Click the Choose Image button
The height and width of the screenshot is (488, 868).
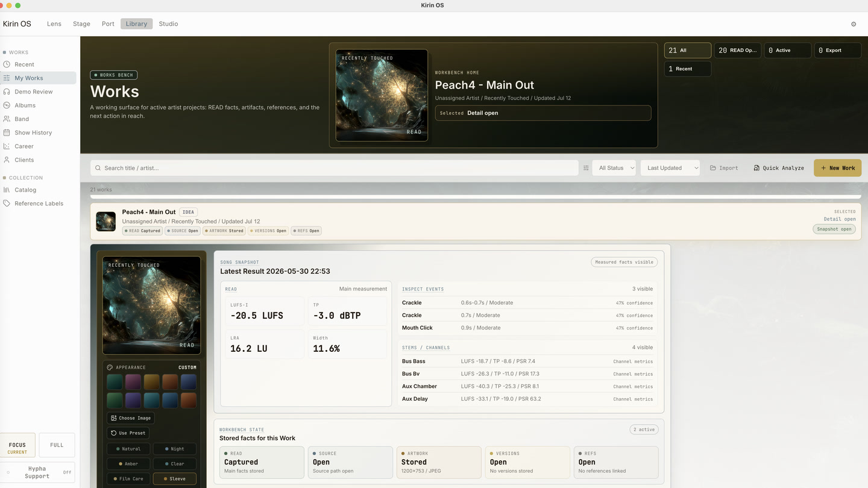tap(131, 418)
